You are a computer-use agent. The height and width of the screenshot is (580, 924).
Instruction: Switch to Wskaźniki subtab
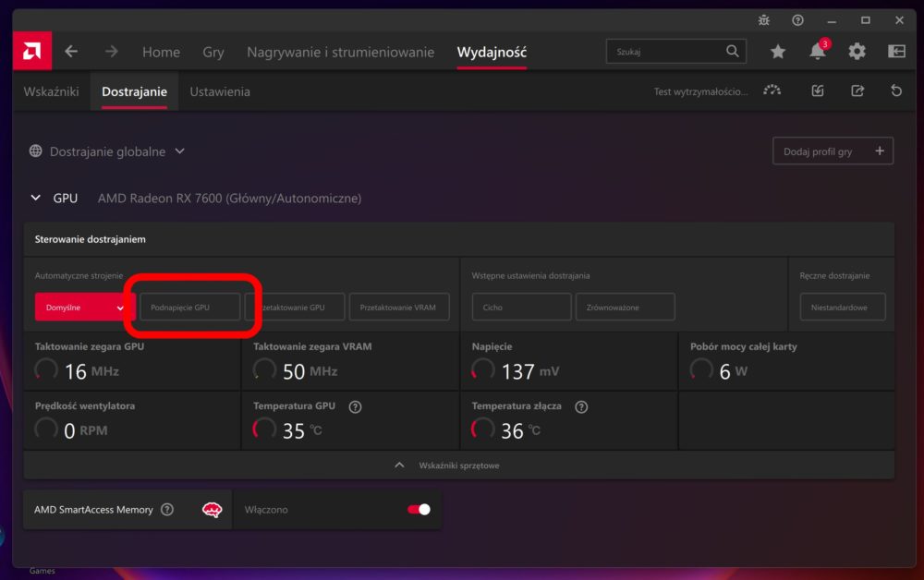(51, 91)
